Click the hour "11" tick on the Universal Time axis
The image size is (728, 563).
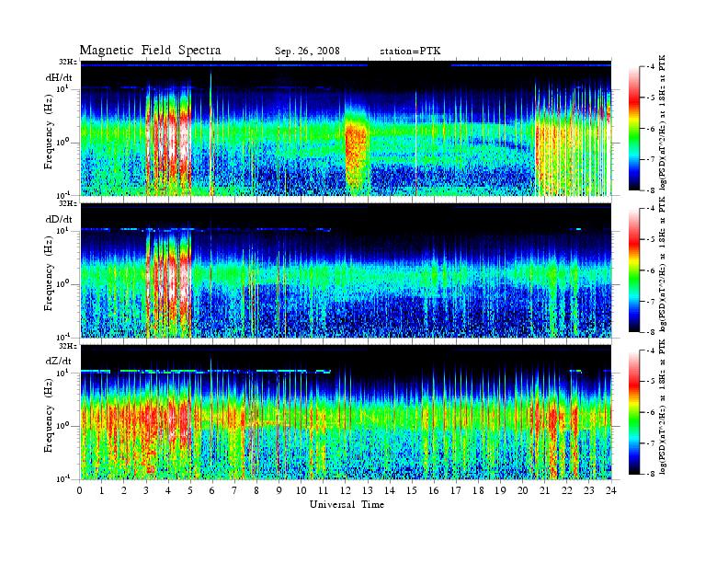(x=324, y=490)
